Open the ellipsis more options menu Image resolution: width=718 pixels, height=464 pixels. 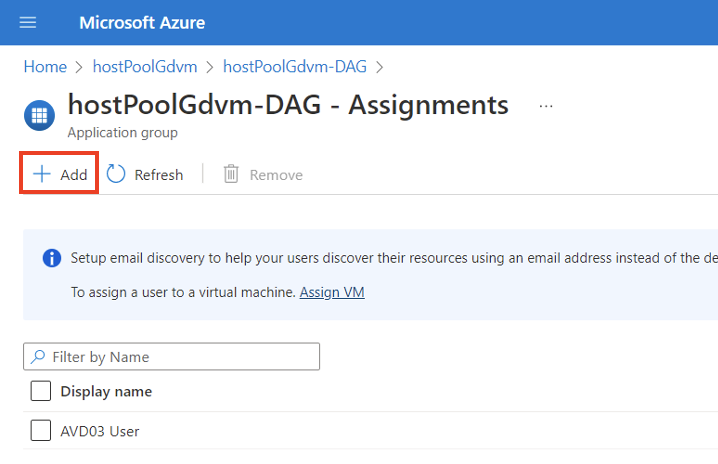click(546, 106)
